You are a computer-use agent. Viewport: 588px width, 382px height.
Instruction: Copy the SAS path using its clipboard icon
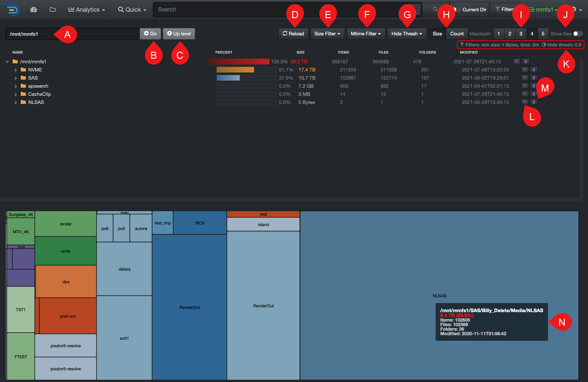[x=534, y=78]
